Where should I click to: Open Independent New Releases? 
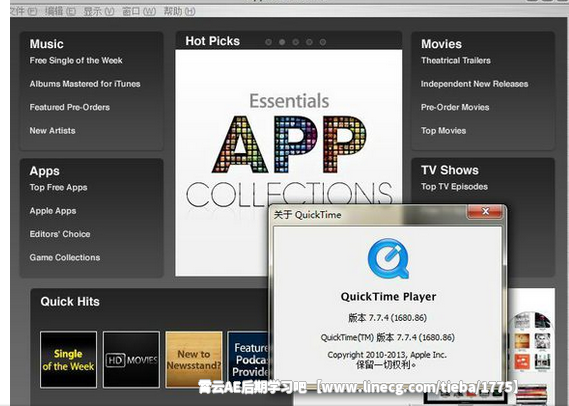coord(474,84)
